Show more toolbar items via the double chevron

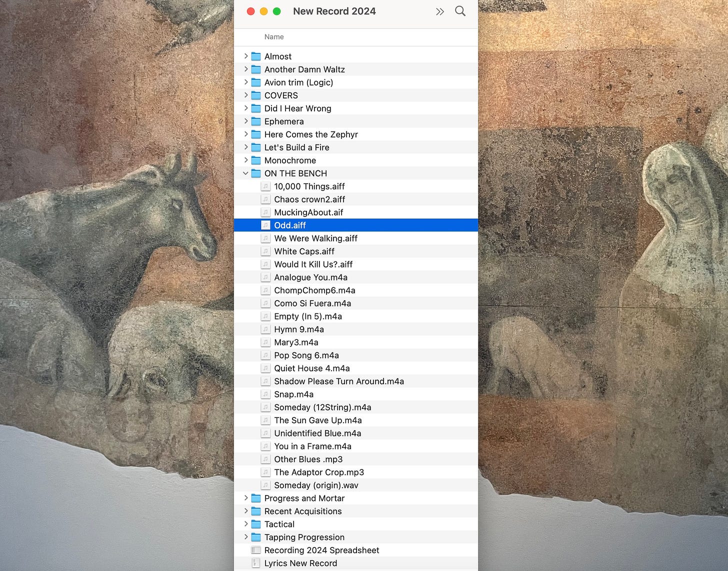point(440,11)
